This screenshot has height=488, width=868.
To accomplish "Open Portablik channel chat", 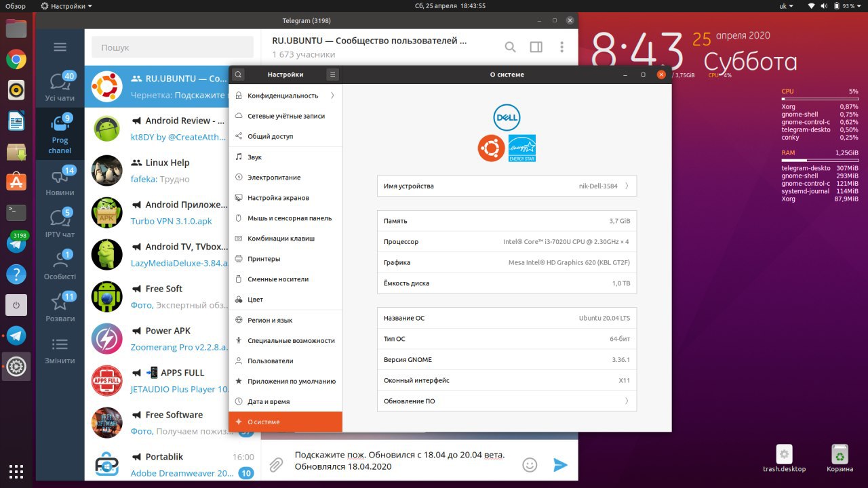I will [x=172, y=465].
